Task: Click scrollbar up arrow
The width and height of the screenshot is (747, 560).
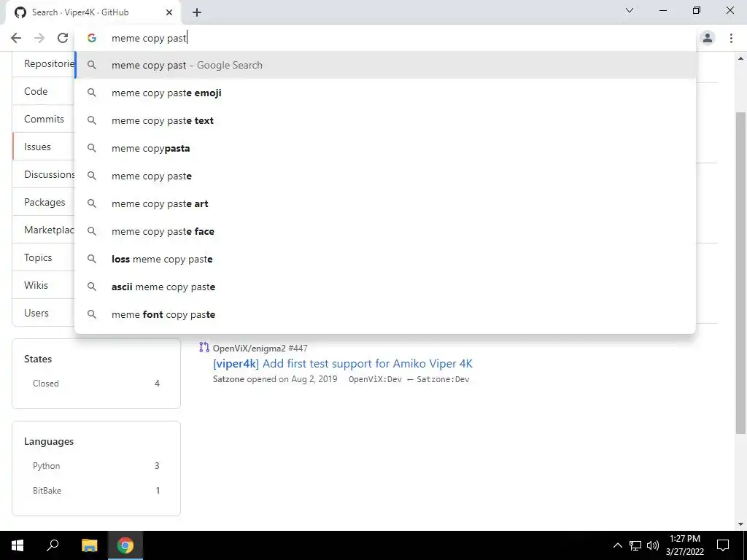Action: [740, 58]
